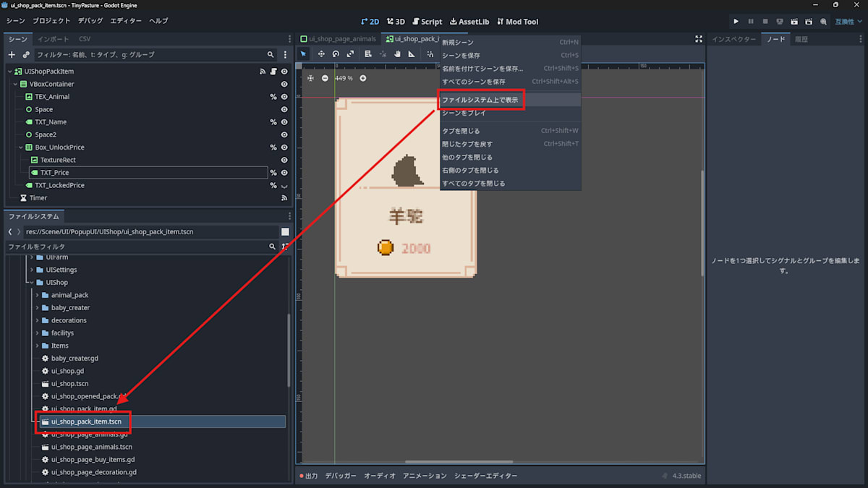This screenshot has width=868, height=488.
Task: Switch to the インポート dock tab
Action: 54,39
